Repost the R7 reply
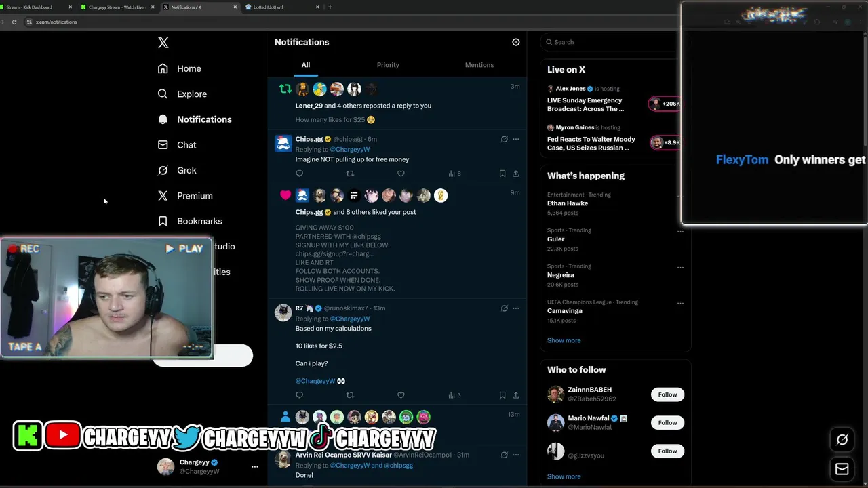Viewport: 868px width, 488px height. pyautogui.click(x=350, y=395)
